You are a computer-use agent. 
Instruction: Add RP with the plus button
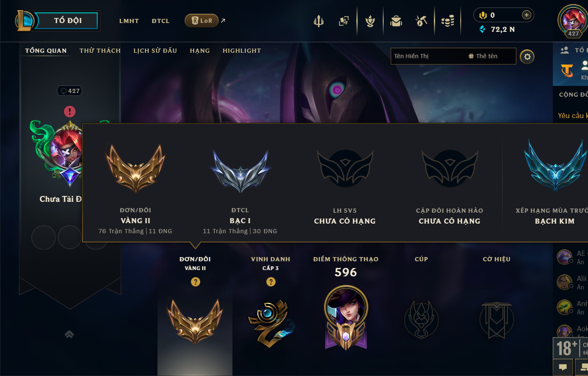[526, 15]
